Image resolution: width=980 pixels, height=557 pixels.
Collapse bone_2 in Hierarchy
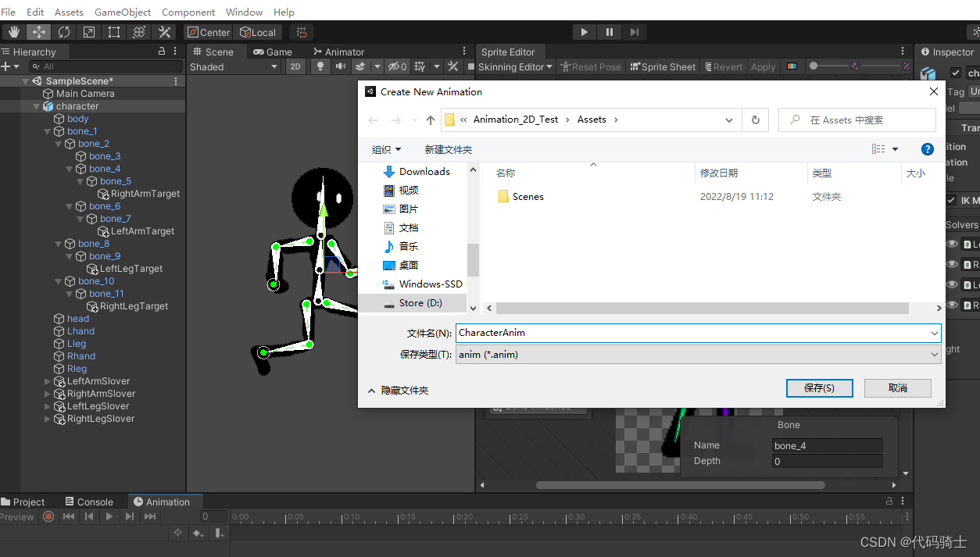point(58,144)
